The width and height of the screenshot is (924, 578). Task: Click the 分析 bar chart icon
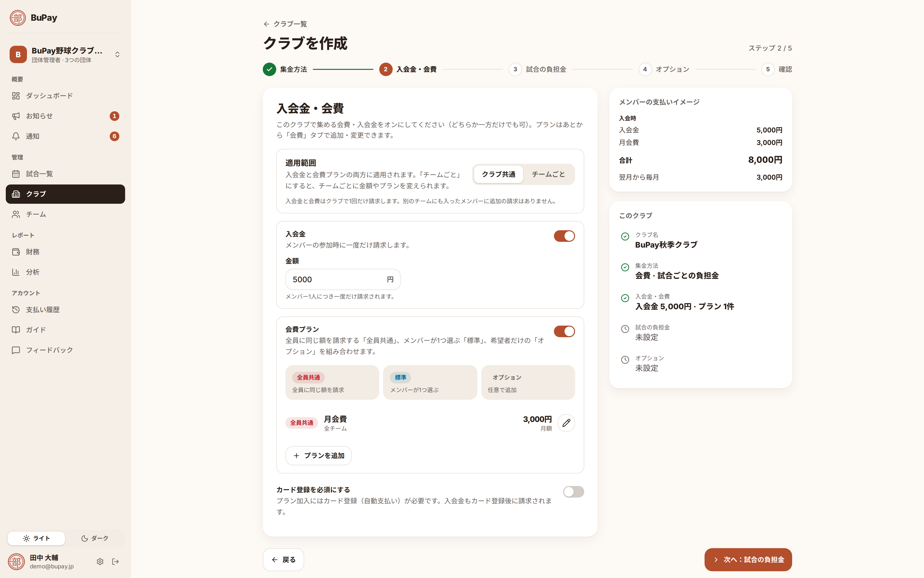coord(16,272)
